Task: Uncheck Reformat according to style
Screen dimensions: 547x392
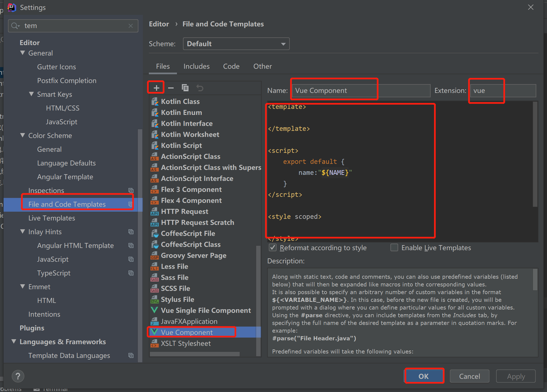Action: pos(272,248)
